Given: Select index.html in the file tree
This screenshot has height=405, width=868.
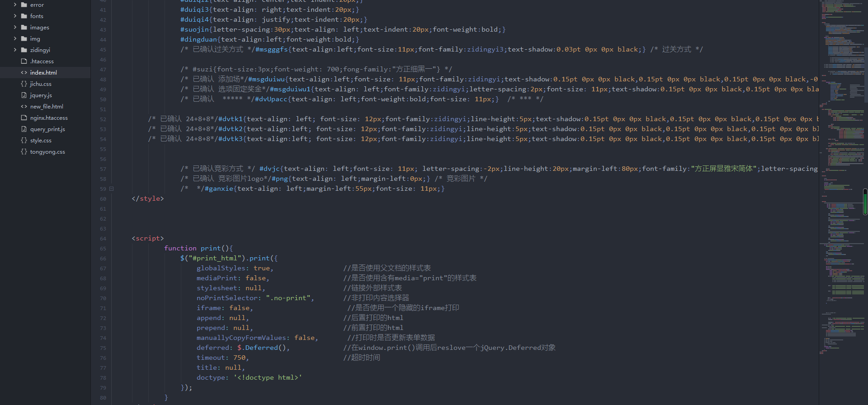Looking at the screenshot, I should point(43,72).
